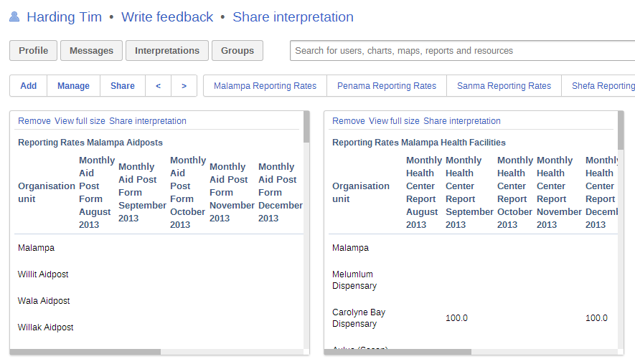Click the Aidposts table horizontal scrollbar
The height and width of the screenshot is (364, 635).
(x=86, y=352)
